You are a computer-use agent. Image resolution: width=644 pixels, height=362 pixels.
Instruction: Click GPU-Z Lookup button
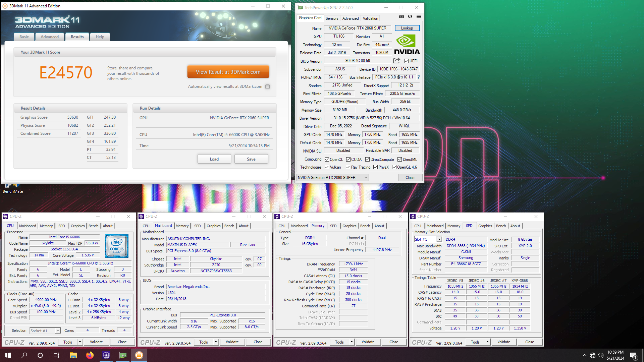pos(407,28)
